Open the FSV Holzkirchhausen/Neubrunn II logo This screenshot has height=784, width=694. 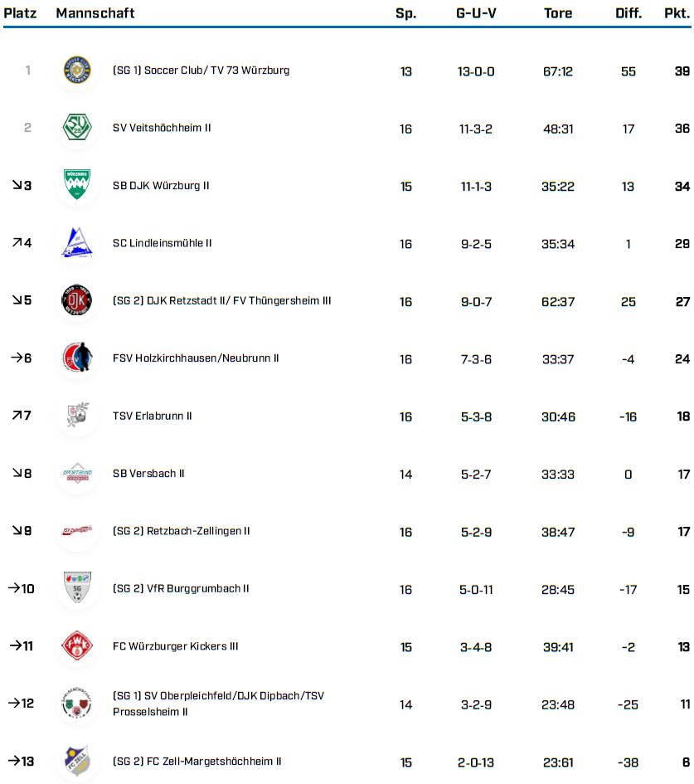77,358
